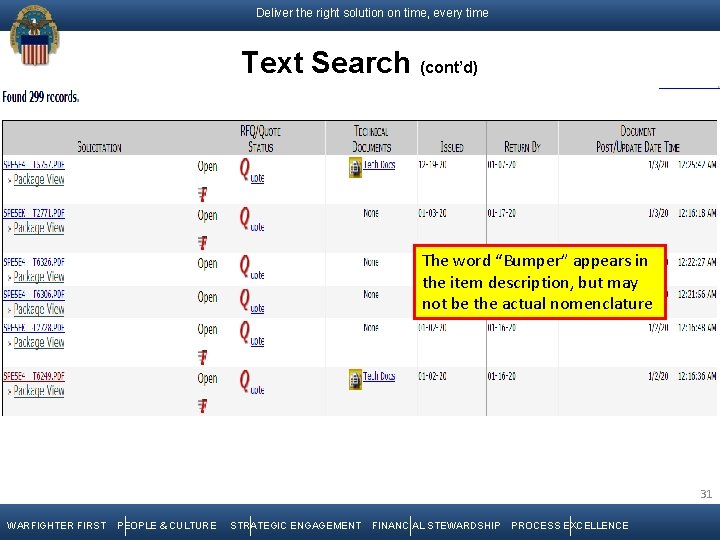
Task: Click the Open status in the T6249.PDF row
Action: coord(207,378)
